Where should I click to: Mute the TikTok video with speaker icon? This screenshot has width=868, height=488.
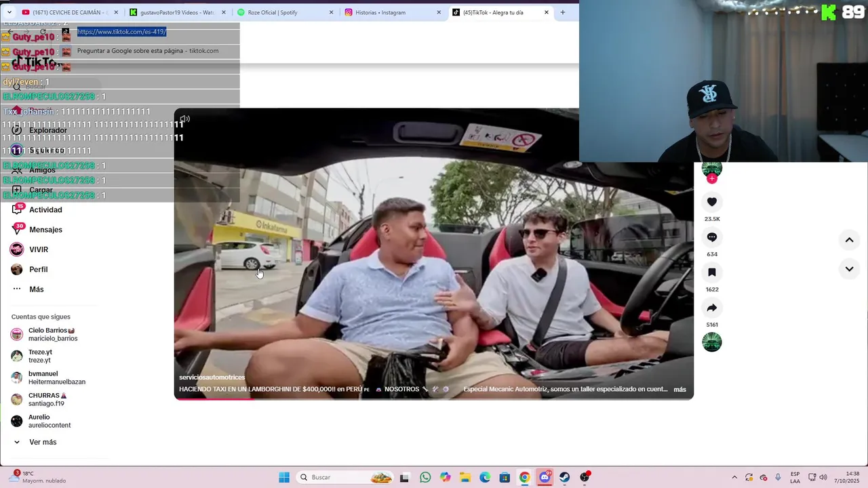pyautogui.click(x=184, y=119)
